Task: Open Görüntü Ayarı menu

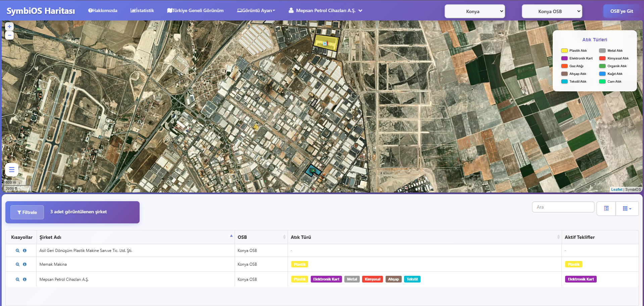Action: pos(256,10)
